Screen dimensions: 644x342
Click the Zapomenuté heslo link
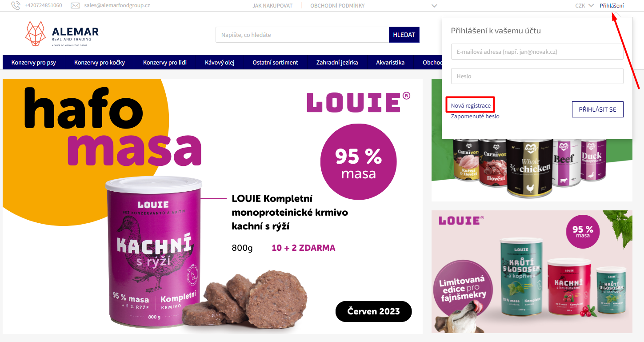(475, 116)
